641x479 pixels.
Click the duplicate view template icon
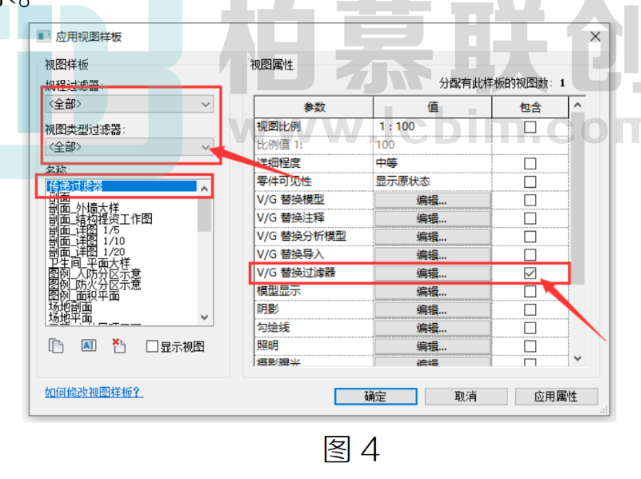pos(56,346)
